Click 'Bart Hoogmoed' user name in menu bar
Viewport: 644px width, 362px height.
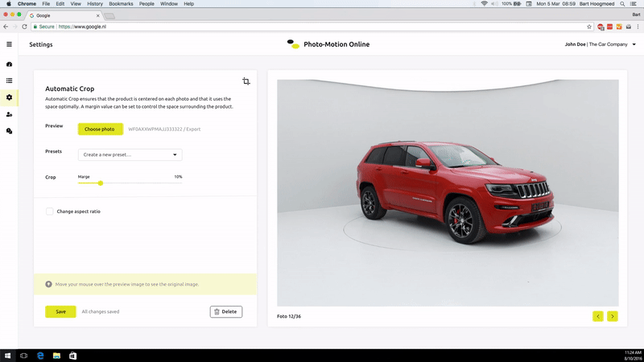(597, 4)
